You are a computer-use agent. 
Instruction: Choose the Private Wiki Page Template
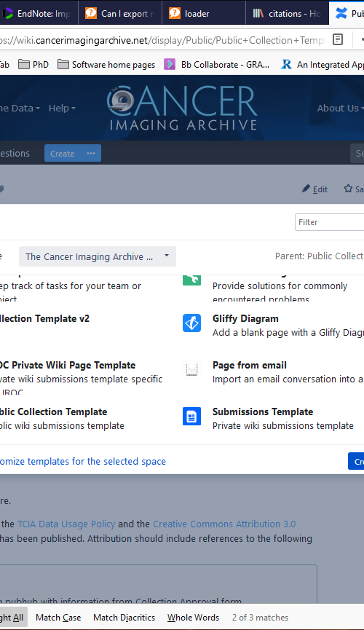68,365
